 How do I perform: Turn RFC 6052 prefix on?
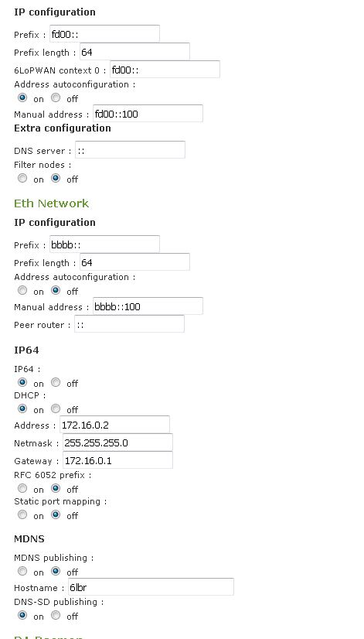pyautogui.click(x=23, y=488)
